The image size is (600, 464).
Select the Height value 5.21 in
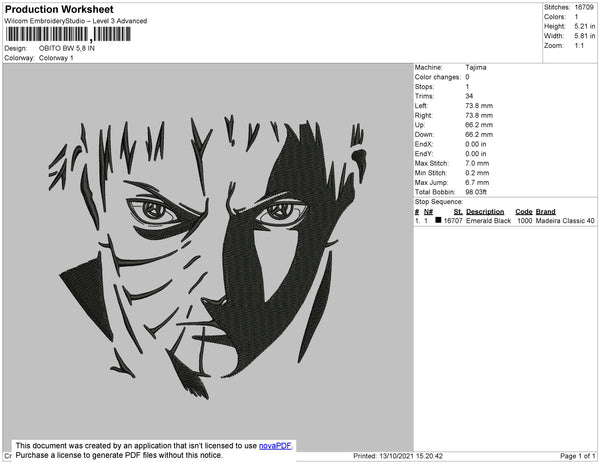[x=584, y=26]
